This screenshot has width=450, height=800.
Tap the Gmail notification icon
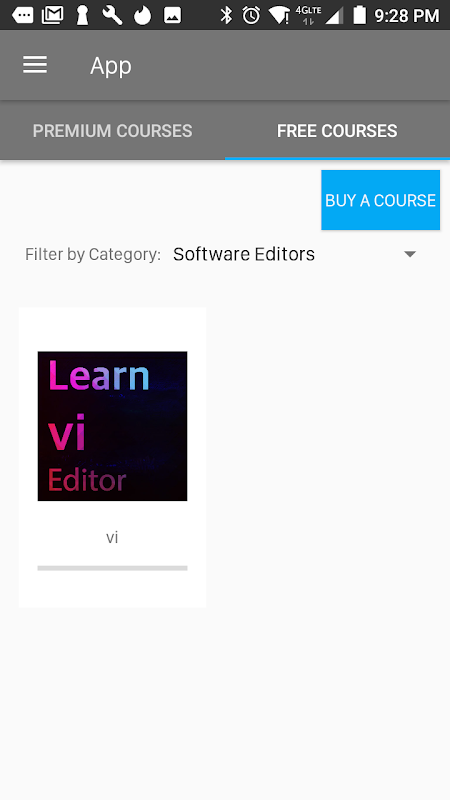click(x=53, y=15)
